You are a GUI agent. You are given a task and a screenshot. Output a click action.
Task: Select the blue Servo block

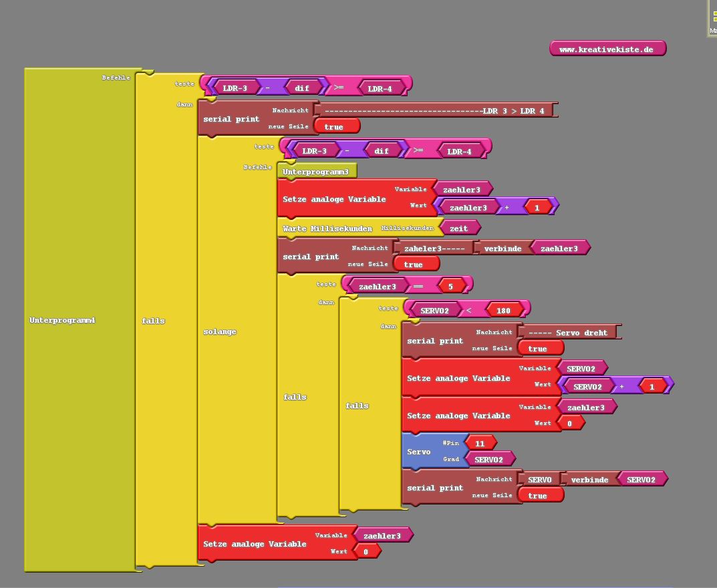(x=419, y=452)
